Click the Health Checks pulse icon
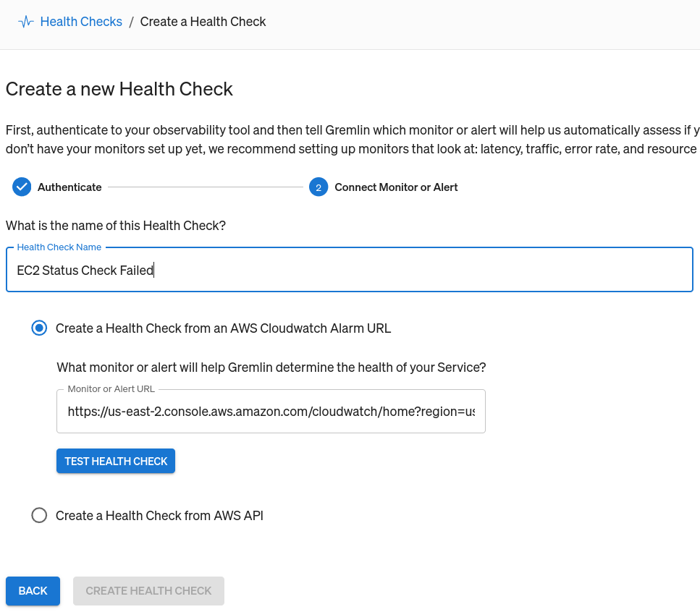The height and width of the screenshot is (612, 700). click(26, 22)
